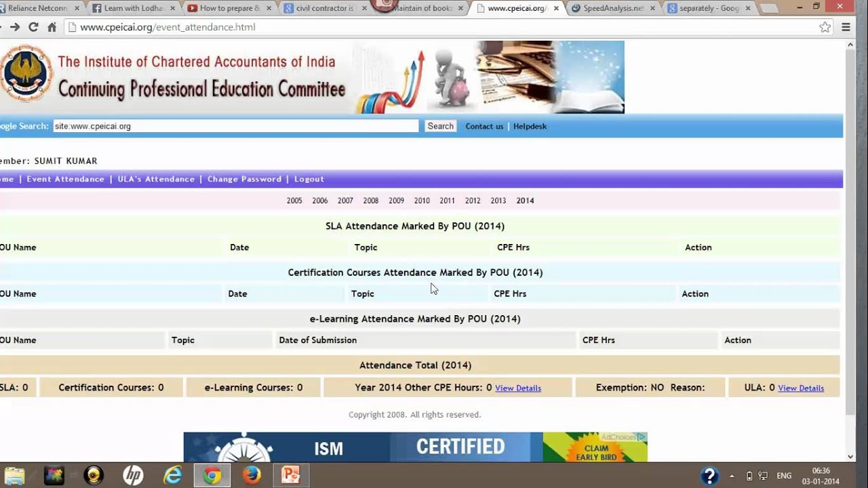Open the Change Password menu item
This screenshot has width=868, height=488.
[x=244, y=179]
